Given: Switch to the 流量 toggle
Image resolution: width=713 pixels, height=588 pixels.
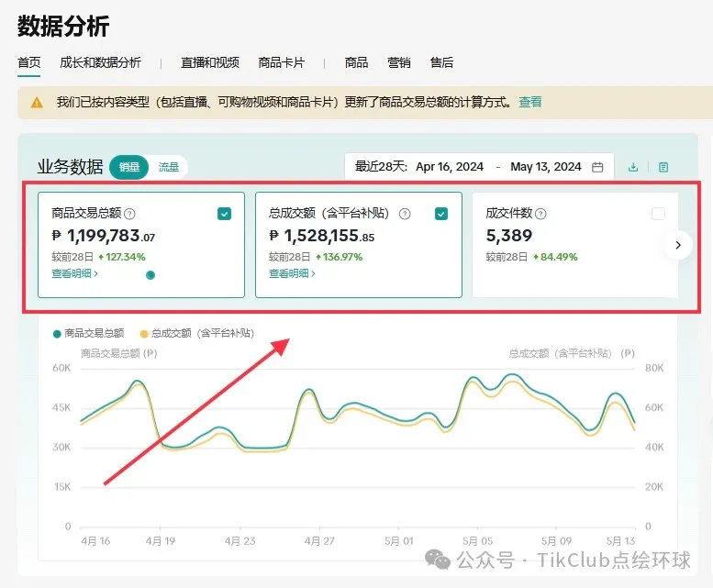Looking at the screenshot, I should point(169,167).
